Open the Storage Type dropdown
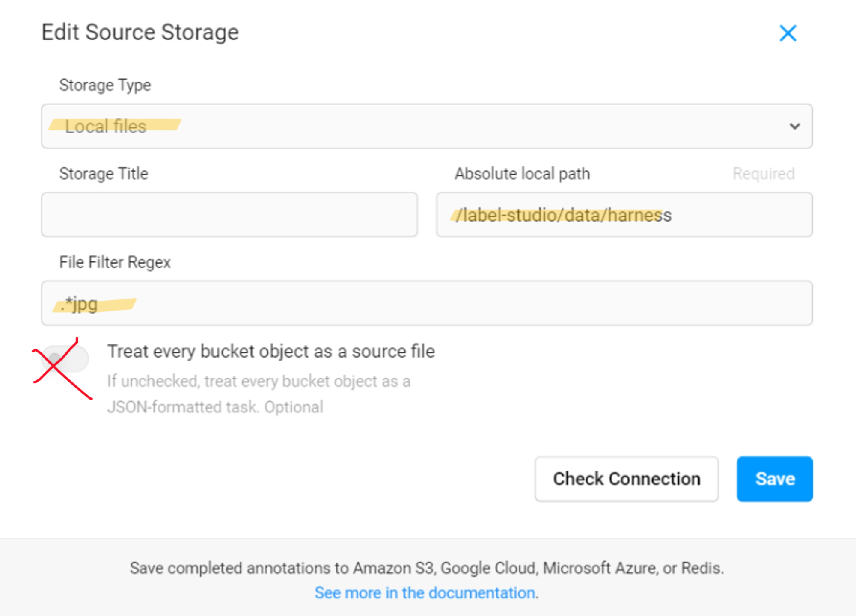 click(x=426, y=126)
